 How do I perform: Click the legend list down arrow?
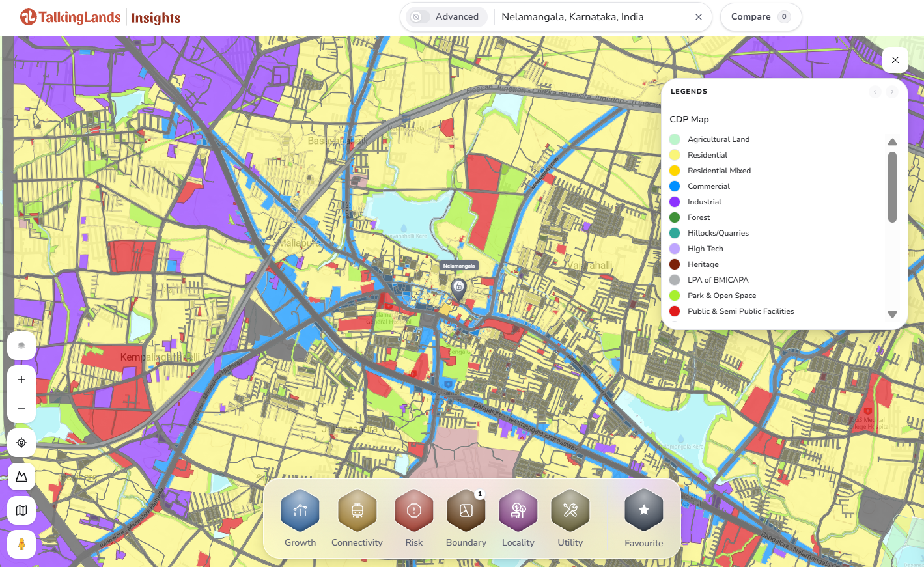point(893,314)
